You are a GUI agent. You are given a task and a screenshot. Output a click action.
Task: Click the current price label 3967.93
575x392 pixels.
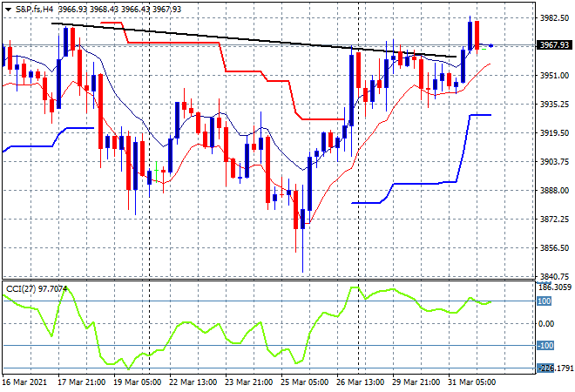(554, 45)
